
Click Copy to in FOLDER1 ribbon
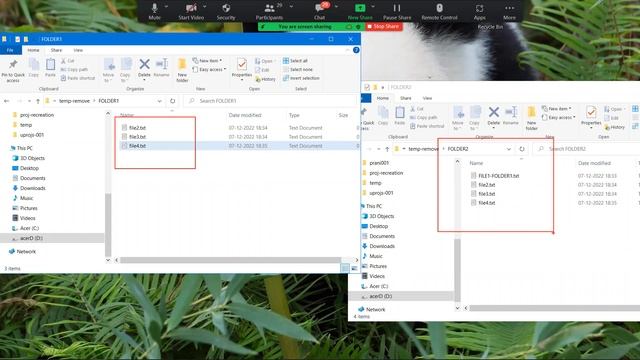tap(125, 70)
